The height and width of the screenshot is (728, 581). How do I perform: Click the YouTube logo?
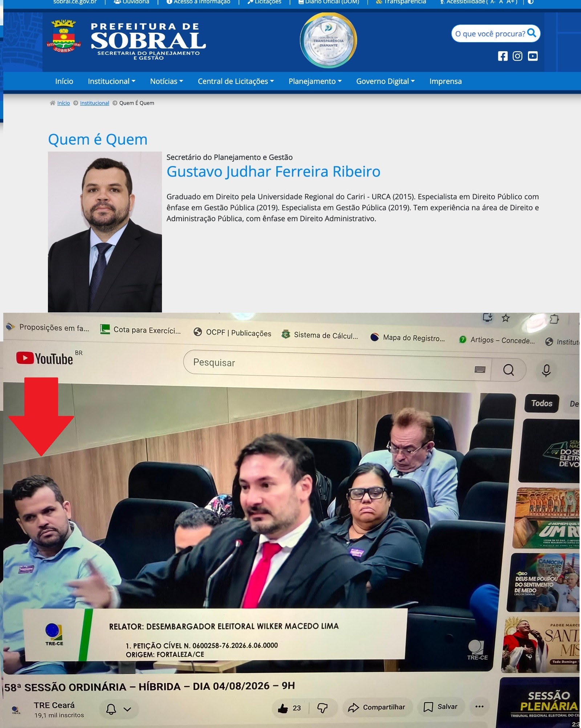[45, 359]
